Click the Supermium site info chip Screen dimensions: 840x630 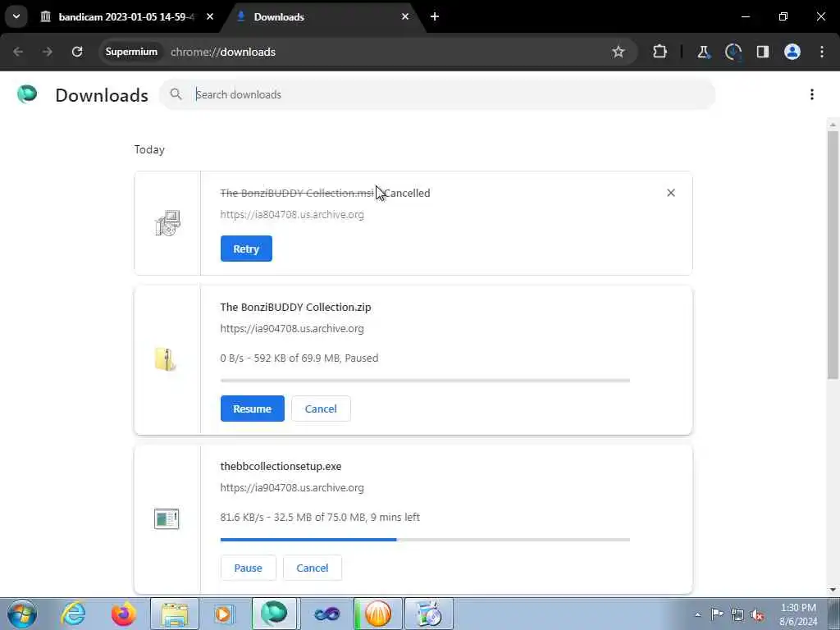tap(131, 52)
